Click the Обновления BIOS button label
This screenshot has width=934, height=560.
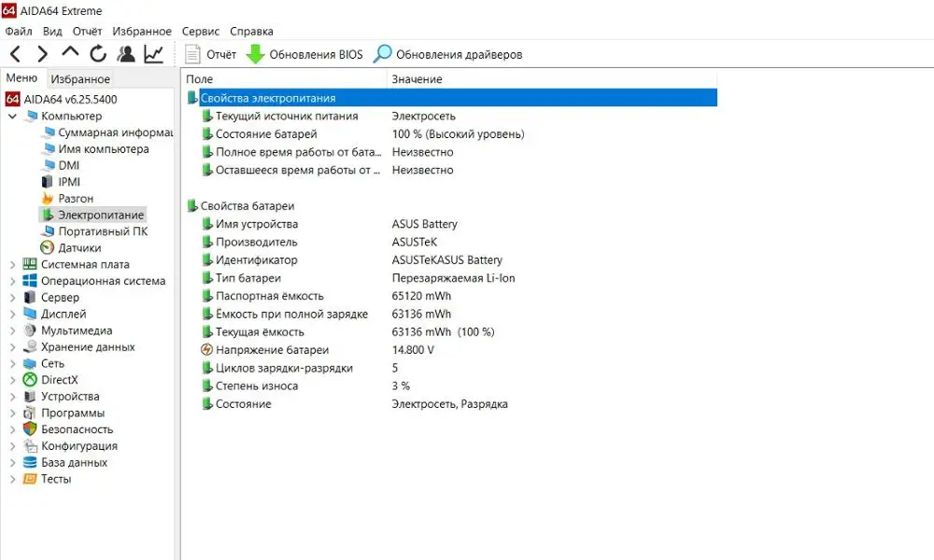316,54
